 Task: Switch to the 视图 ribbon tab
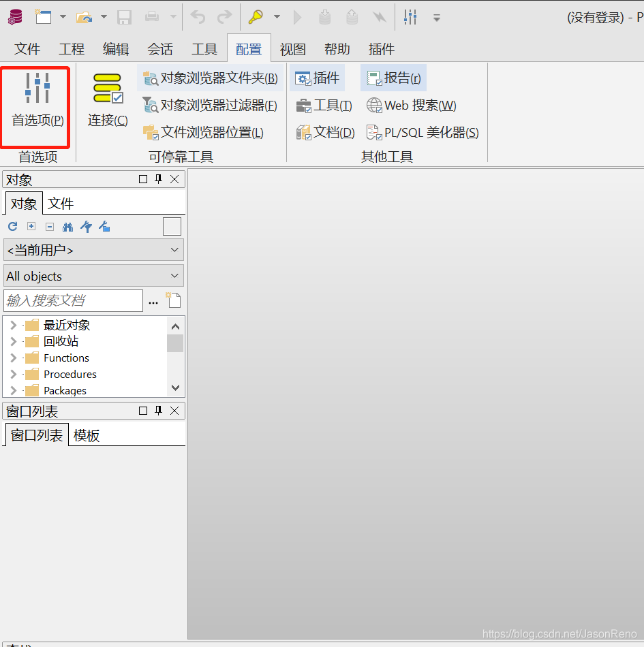[292, 49]
